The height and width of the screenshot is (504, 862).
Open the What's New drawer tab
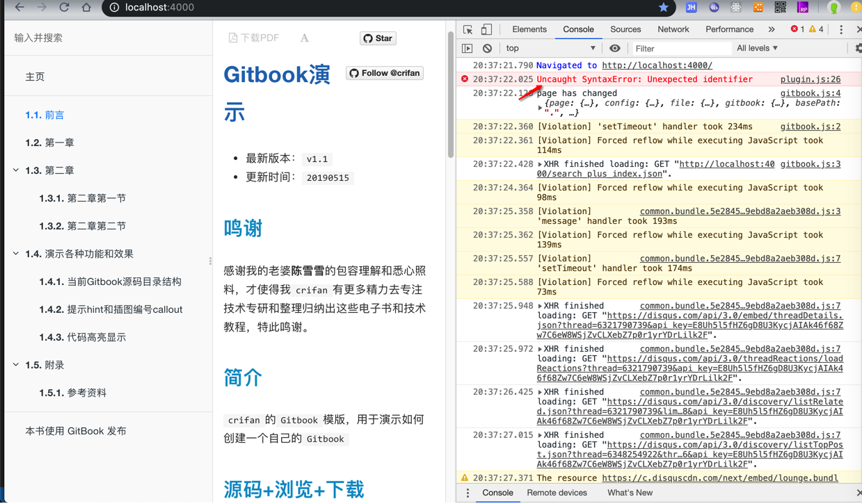click(x=630, y=493)
